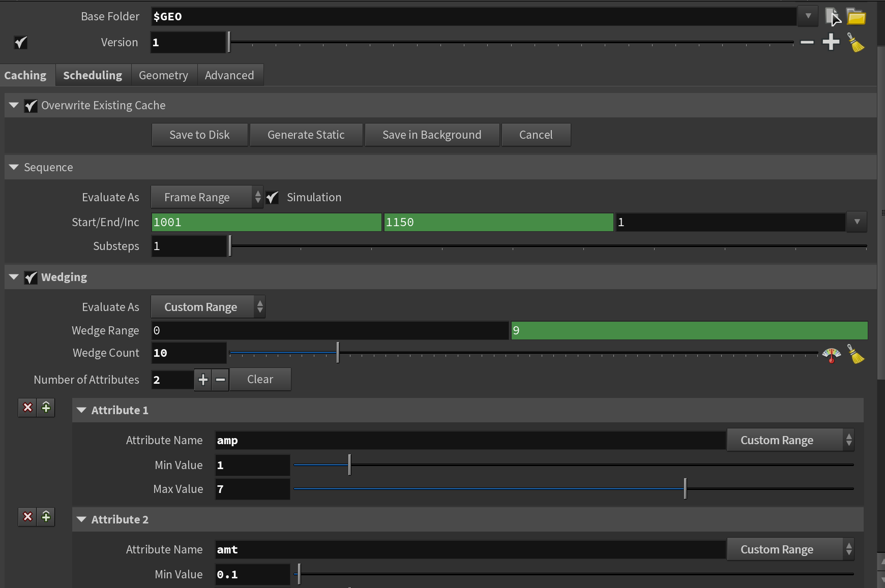Click the broom icon in the Wedge Count row

point(856,354)
